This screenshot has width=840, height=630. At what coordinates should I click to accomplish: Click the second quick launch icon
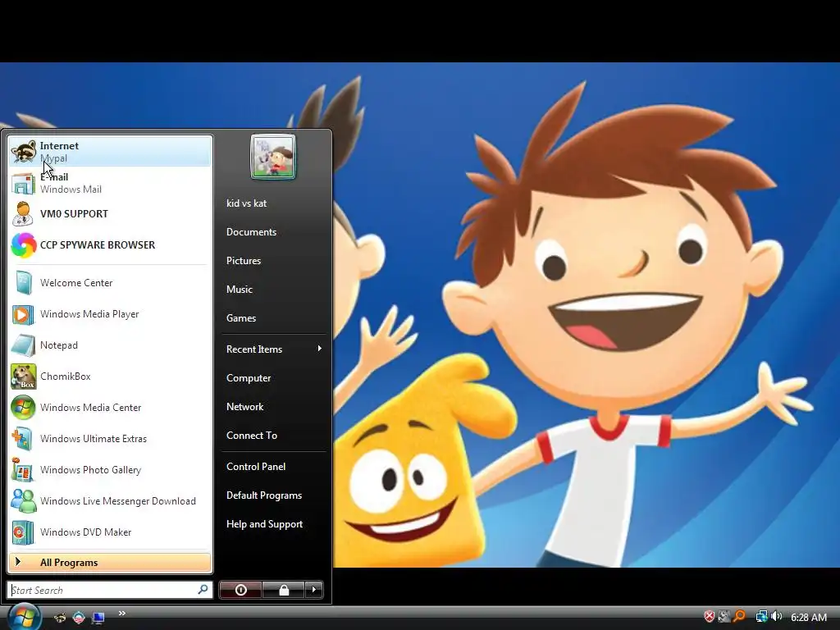click(x=79, y=618)
